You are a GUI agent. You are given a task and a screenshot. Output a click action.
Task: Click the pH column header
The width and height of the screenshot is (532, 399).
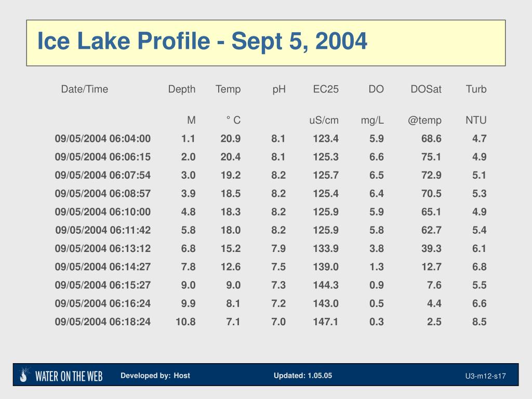[x=279, y=89]
